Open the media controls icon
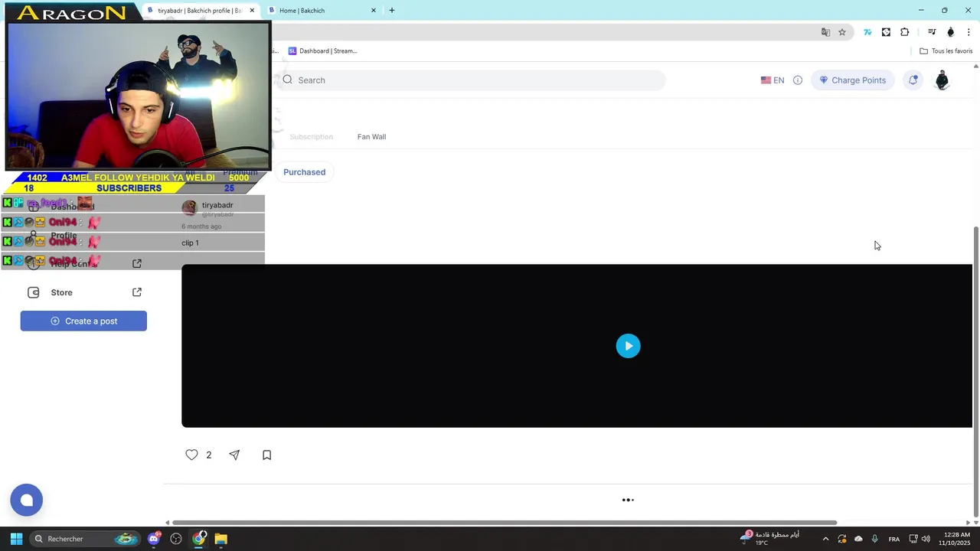The height and width of the screenshot is (551, 980). (x=932, y=32)
